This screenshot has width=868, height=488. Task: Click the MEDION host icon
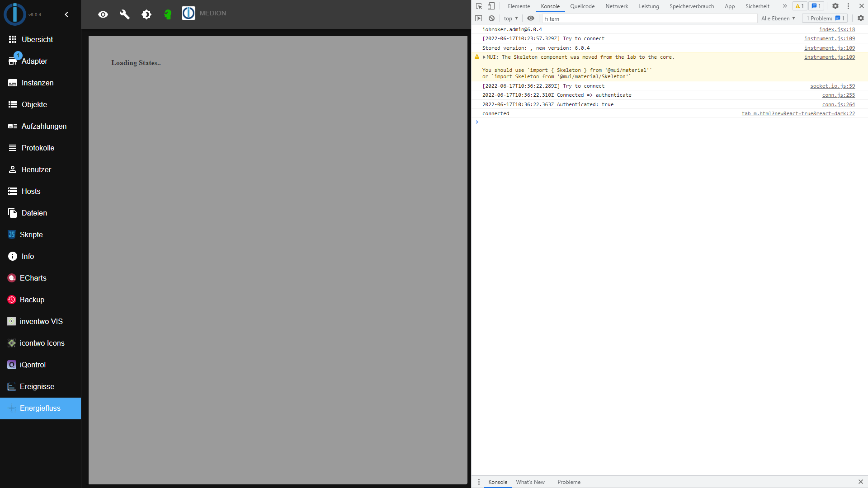tap(189, 13)
